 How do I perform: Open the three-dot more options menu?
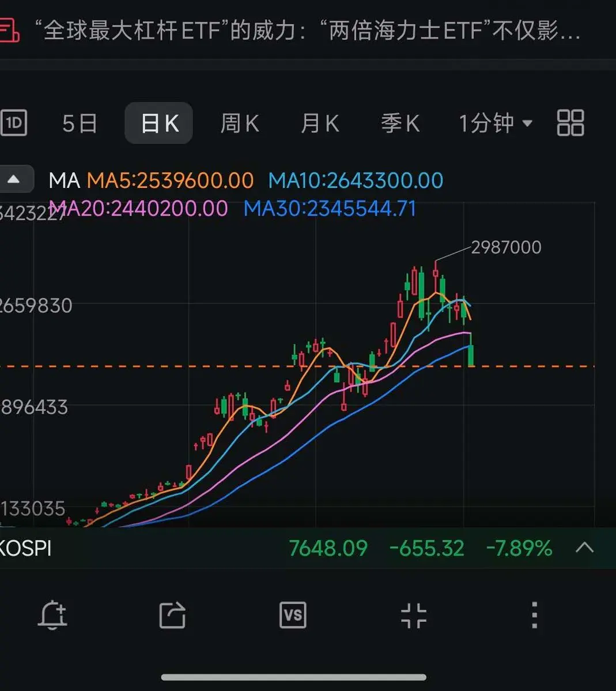click(535, 615)
